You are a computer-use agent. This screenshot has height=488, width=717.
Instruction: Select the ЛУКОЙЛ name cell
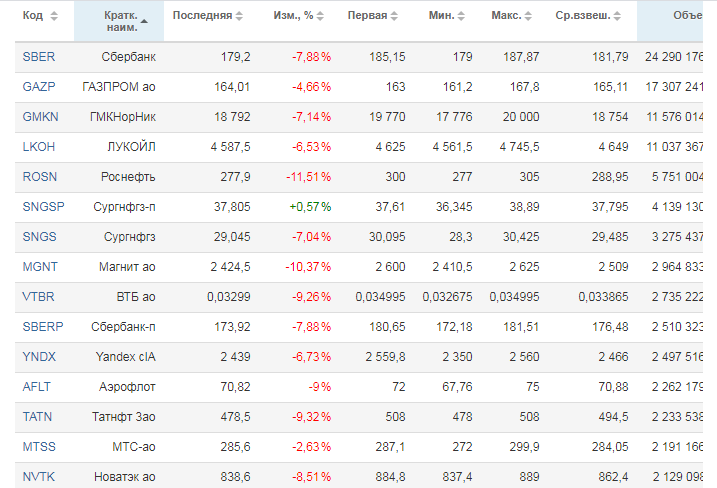click(x=132, y=147)
